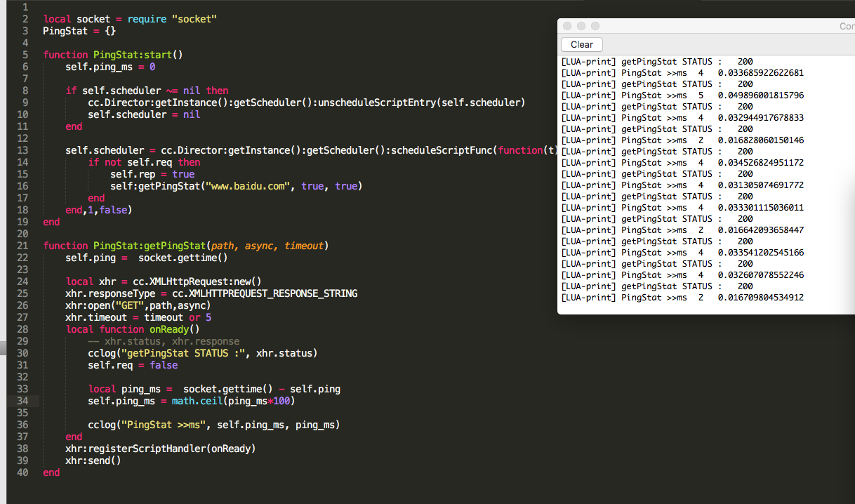855x504 pixels.
Task: Click the 'PingStat = {}' line
Action: [79, 31]
